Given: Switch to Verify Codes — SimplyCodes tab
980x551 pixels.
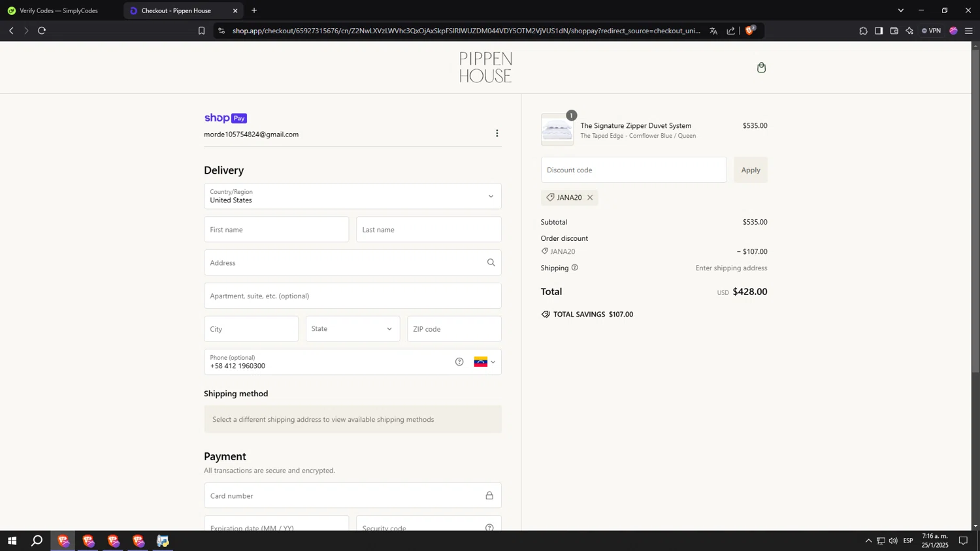Looking at the screenshot, I should 59,10.
